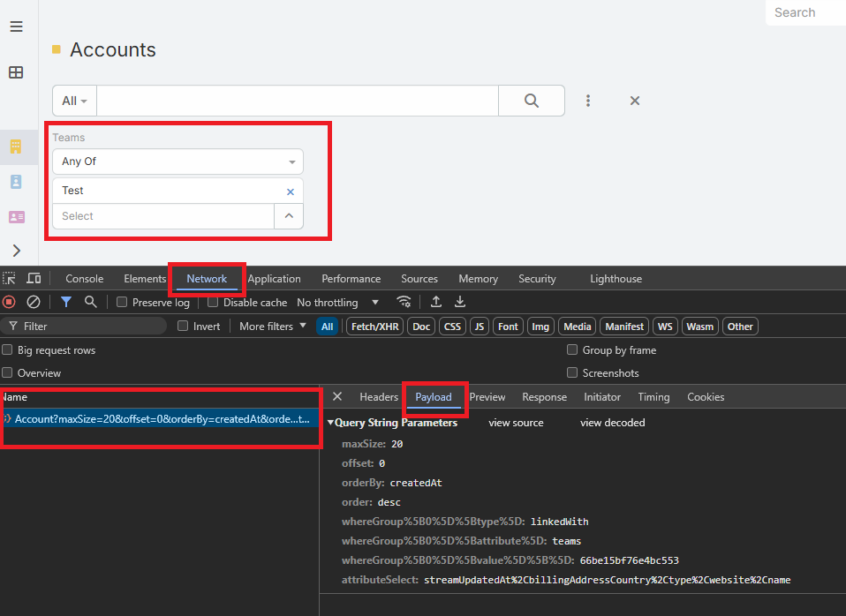Open the network conditions icon
This screenshot has height=616, width=846.
tap(404, 302)
